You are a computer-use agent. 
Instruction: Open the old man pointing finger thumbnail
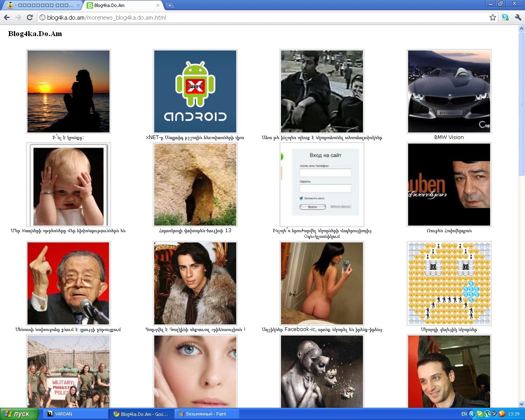coord(68,283)
